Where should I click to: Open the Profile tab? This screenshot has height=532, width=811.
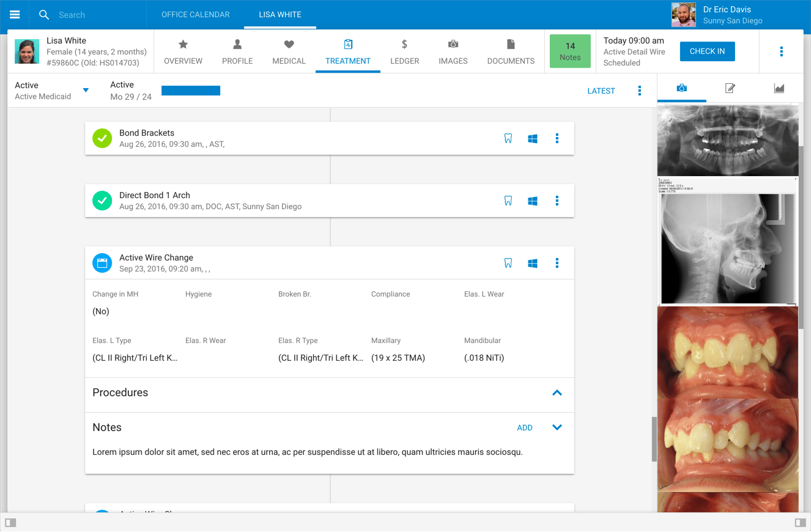[x=237, y=51]
